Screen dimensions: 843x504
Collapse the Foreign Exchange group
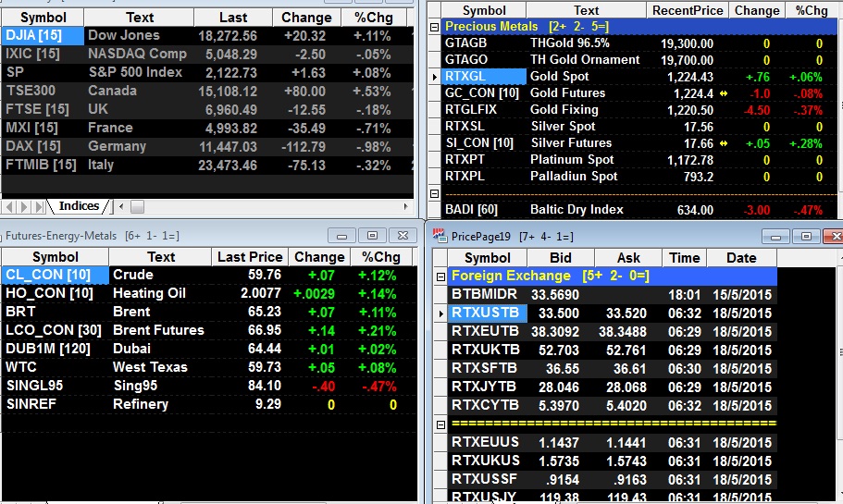point(440,277)
